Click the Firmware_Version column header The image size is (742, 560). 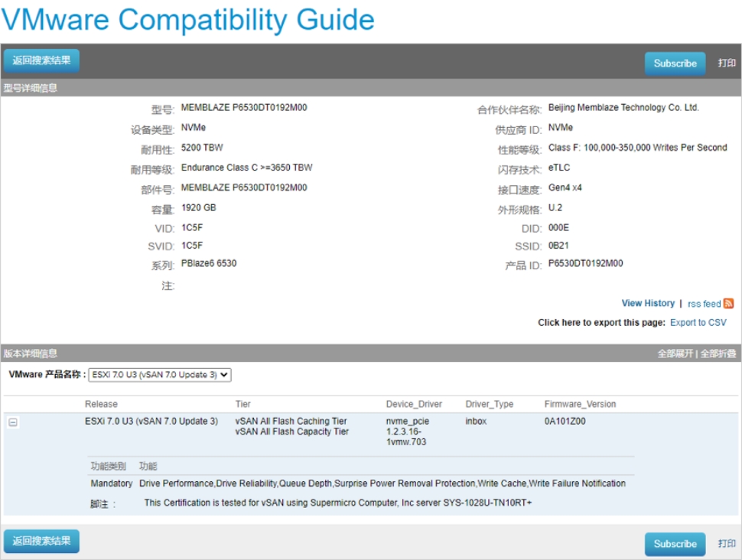pos(580,404)
